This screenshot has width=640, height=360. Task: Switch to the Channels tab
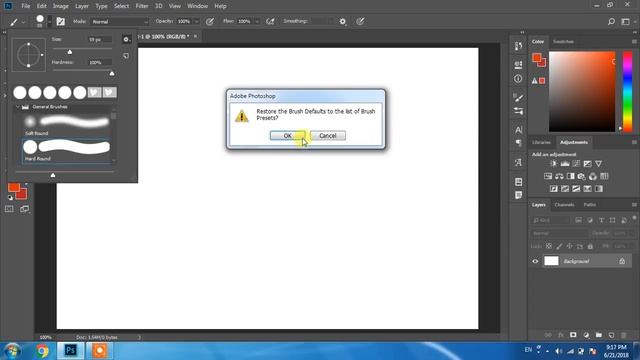click(564, 205)
